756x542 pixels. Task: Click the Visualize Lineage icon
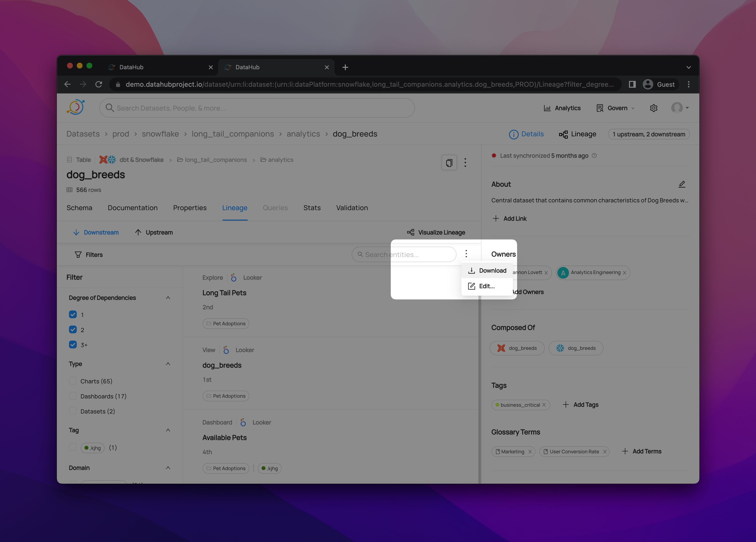point(411,232)
